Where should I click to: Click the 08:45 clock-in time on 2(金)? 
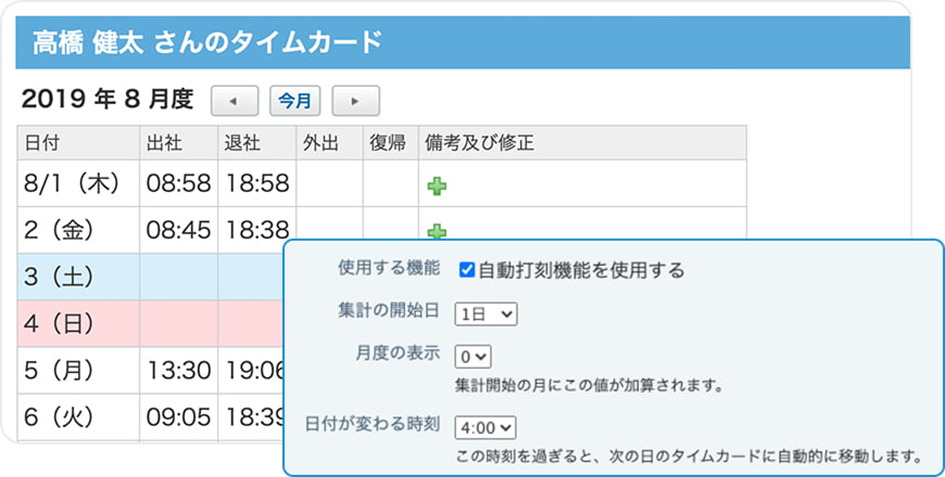tap(178, 231)
